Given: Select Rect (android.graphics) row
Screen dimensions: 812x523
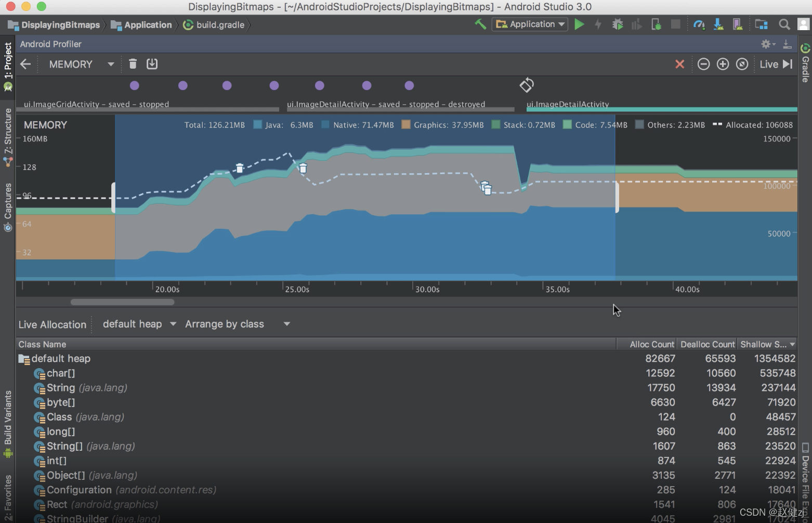Looking at the screenshot, I should (407, 504).
